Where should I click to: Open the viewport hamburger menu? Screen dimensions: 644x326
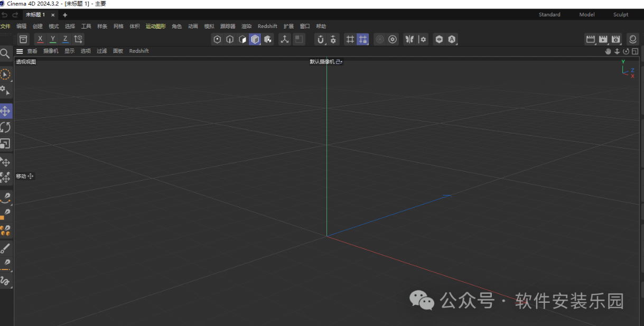[x=20, y=51]
